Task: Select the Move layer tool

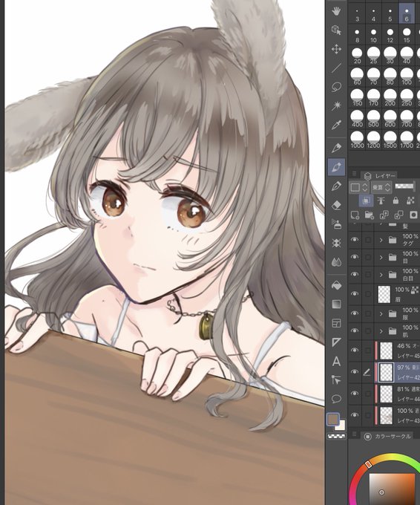Action: tap(336, 49)
